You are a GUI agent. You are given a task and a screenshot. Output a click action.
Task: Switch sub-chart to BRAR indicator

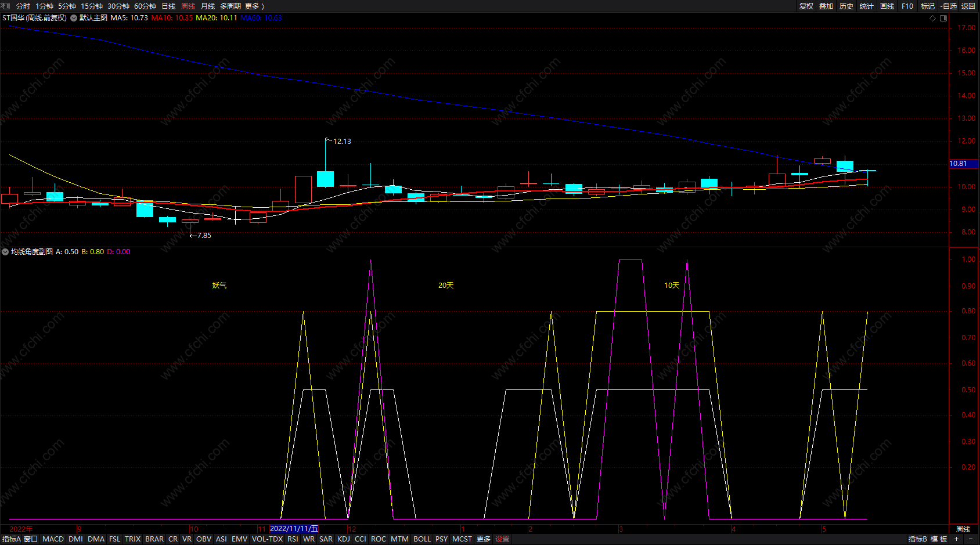coord(154,539)
